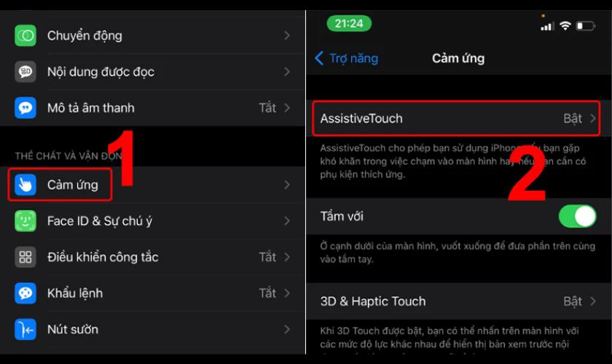The image size is (612, 364).
Task: Open the Face ID & Sự chú ý menu
Action: 152,221
